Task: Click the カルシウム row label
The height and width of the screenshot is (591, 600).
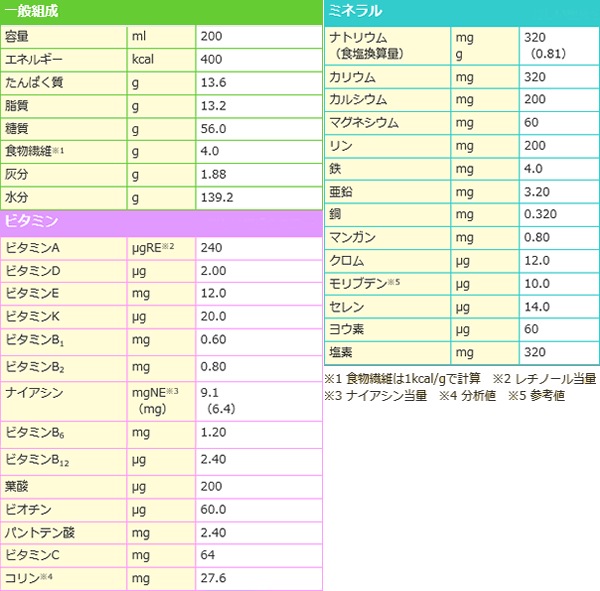Action: tap(359, 100)
